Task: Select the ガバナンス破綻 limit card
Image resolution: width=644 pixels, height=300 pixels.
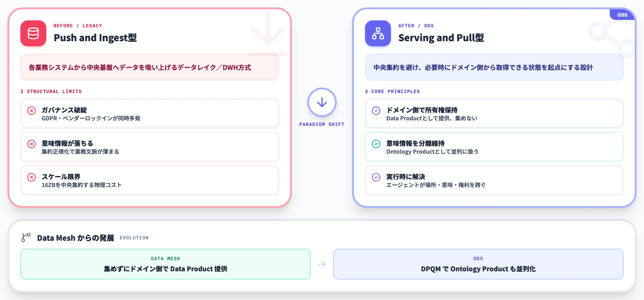Action: 149,114
